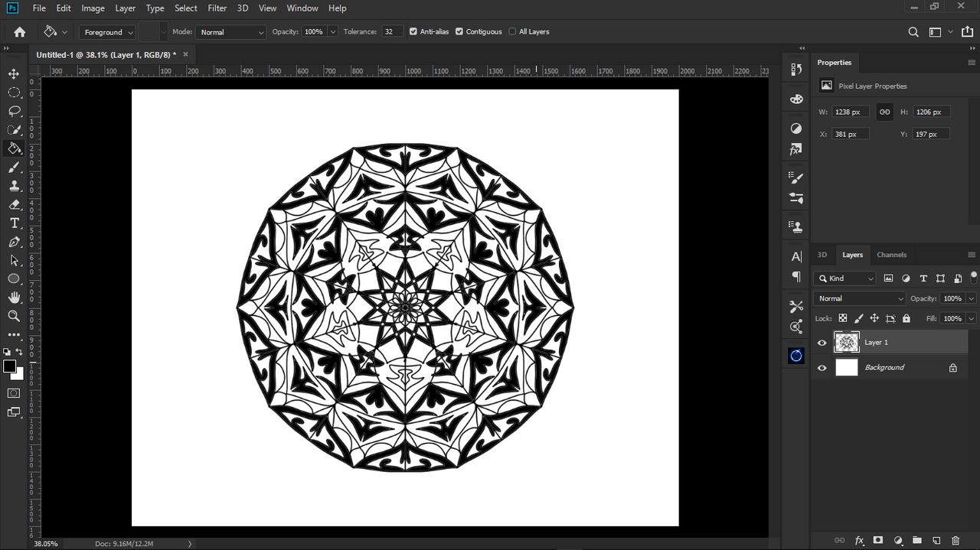Select the Horizontal Type tool
Screen dimensions: 980x550
tap(14, 223)
